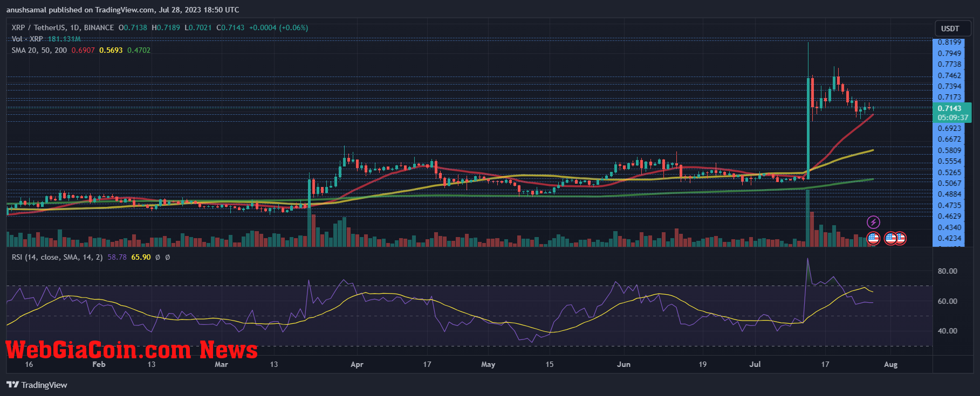The image size is (980, 396).
Task: Click the purple lightning bolt event icon
Action: click(x=873, y=222)
